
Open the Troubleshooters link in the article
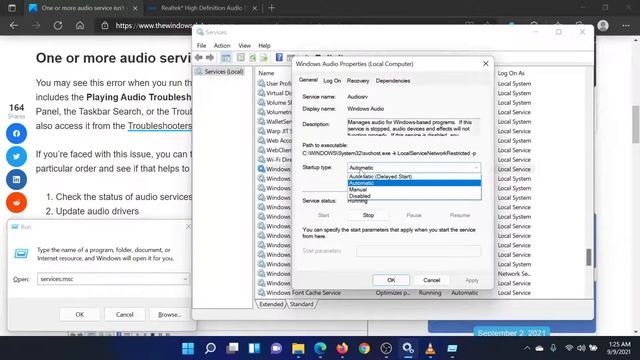click(160, 126)
